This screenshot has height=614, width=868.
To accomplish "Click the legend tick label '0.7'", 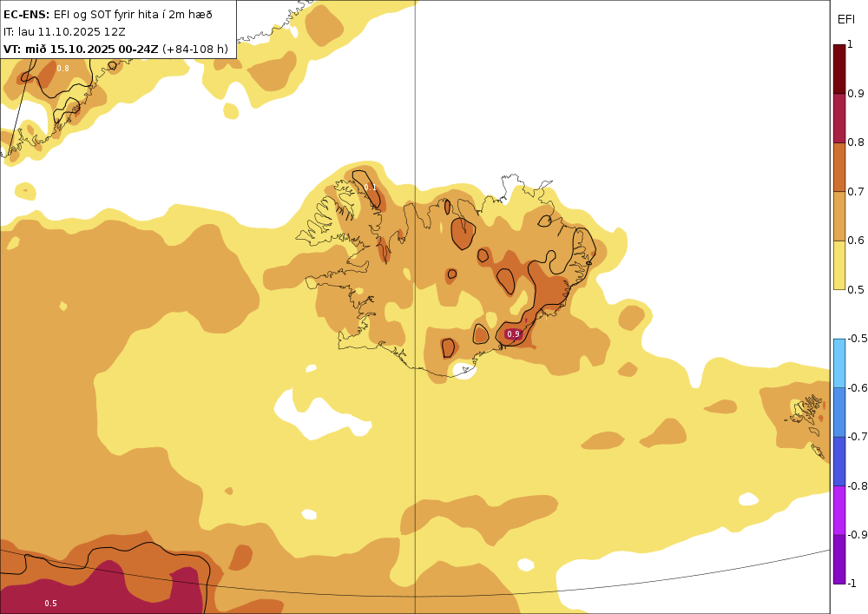I will [x=856, y=192].
